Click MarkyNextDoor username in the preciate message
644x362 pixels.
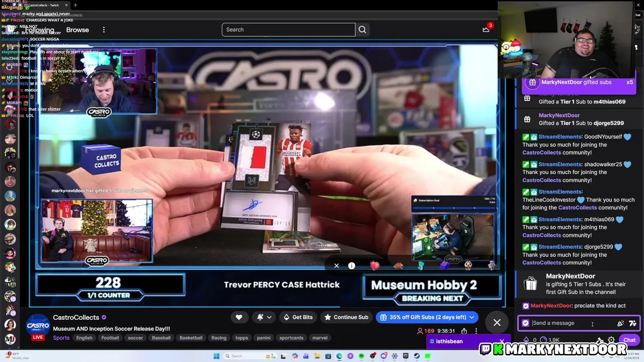(551, 306)
